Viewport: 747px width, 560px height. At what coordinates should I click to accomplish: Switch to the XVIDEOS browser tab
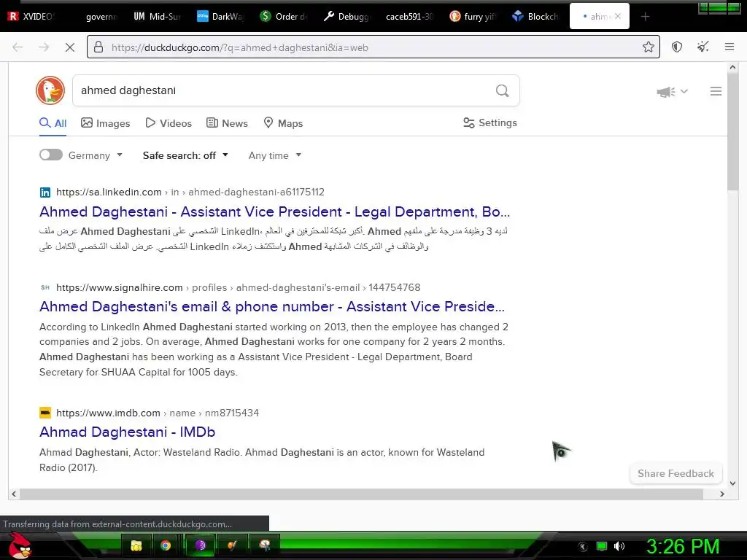31,17
